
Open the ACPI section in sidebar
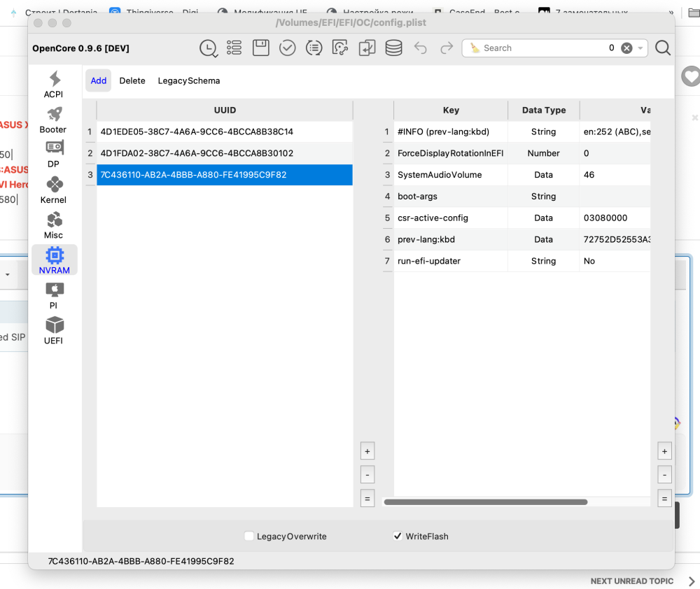click(54, 85)
